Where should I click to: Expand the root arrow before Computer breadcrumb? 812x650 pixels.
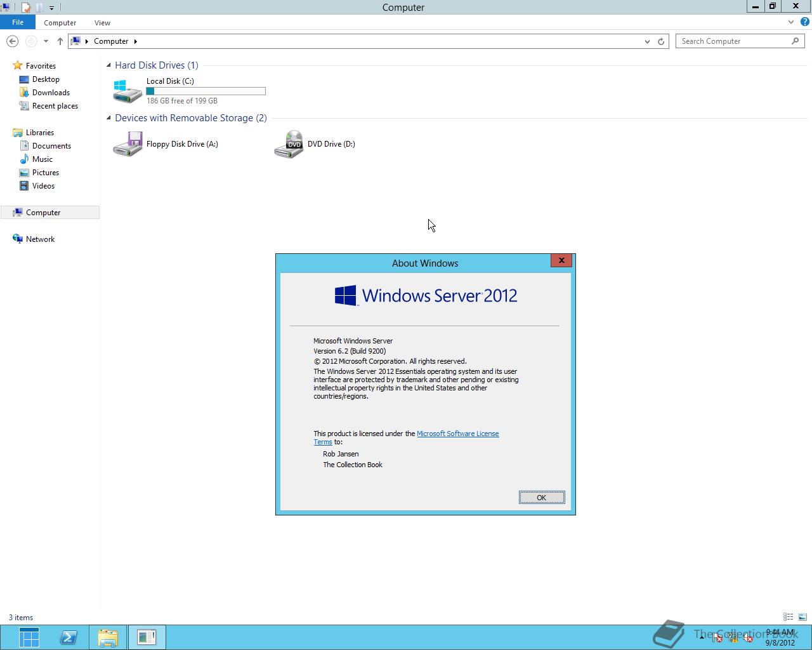click(x=87, y=41)
